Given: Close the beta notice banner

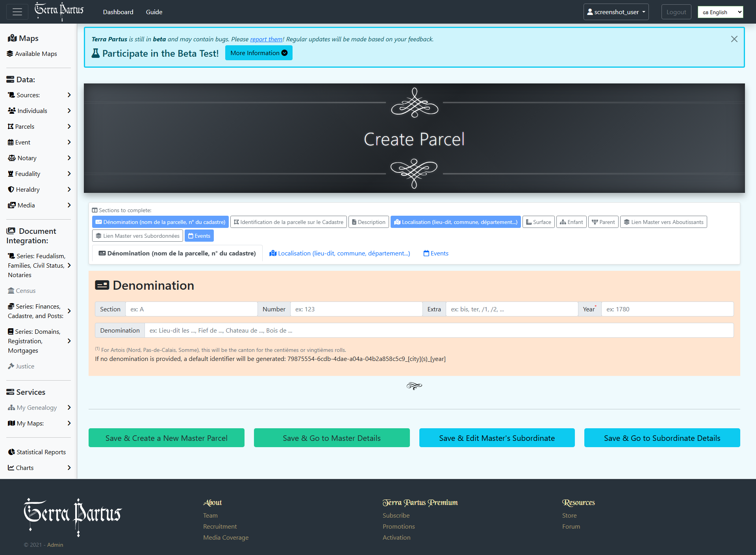Looking at the screenshot, I should 734,39.
